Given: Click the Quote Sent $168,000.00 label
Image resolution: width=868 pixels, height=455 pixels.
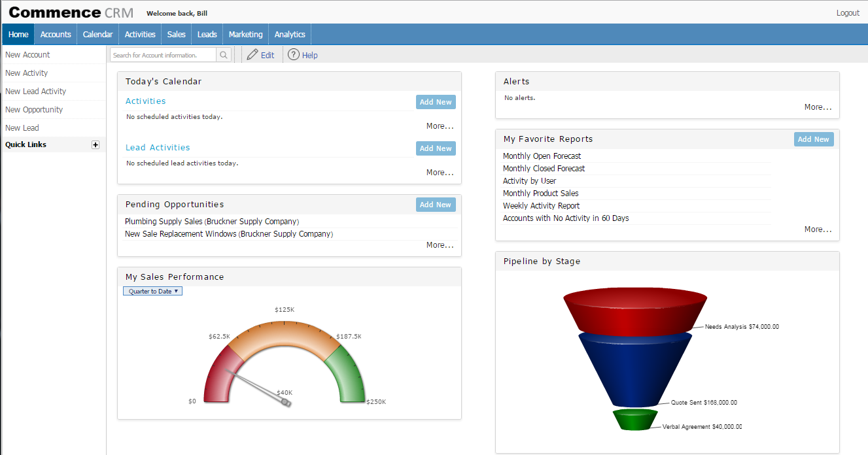Looking at the screenshot, I should [x=704, y=403].
